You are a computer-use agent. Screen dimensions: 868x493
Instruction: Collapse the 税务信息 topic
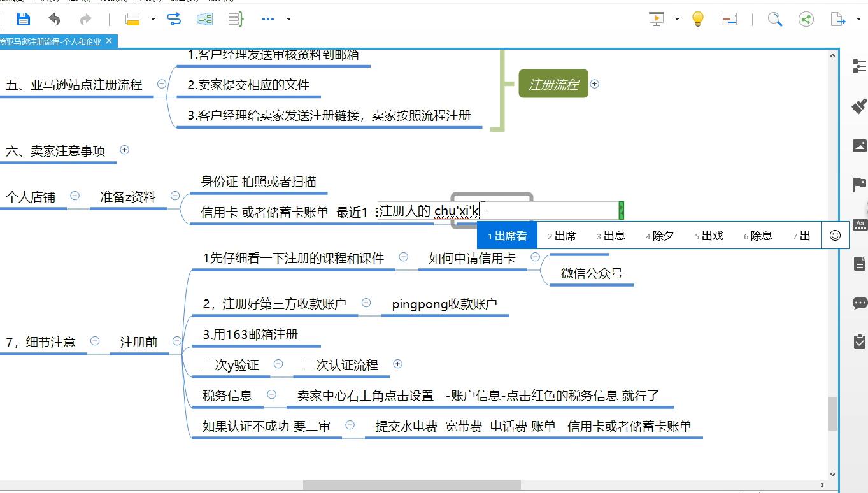coord(271,394)
